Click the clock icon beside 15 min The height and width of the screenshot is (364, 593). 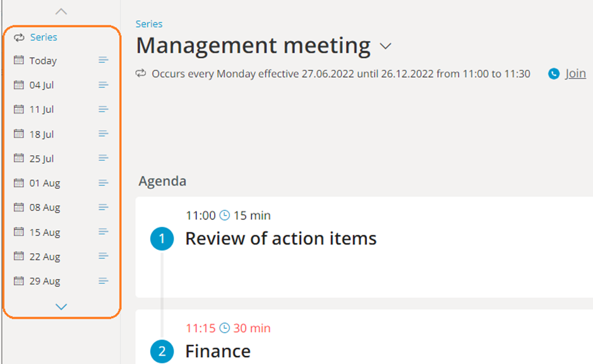pos(224,215)
